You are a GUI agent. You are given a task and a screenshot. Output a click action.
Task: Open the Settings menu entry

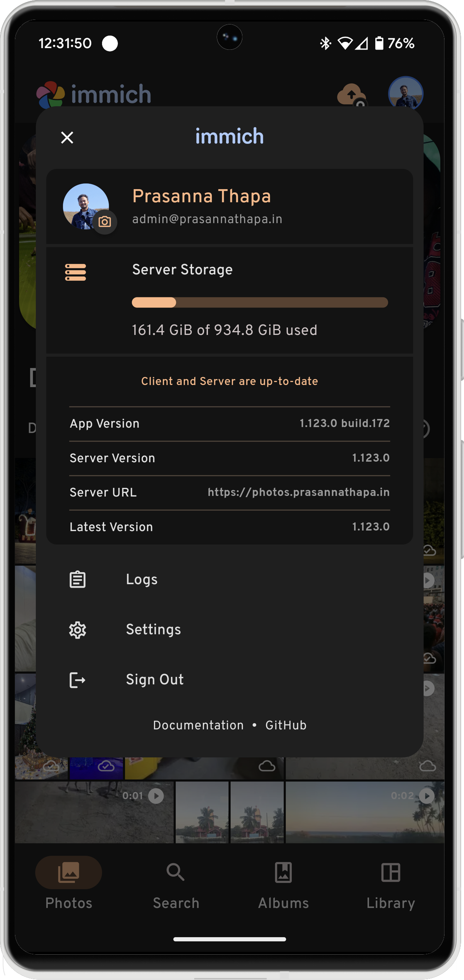coord(230,630)
